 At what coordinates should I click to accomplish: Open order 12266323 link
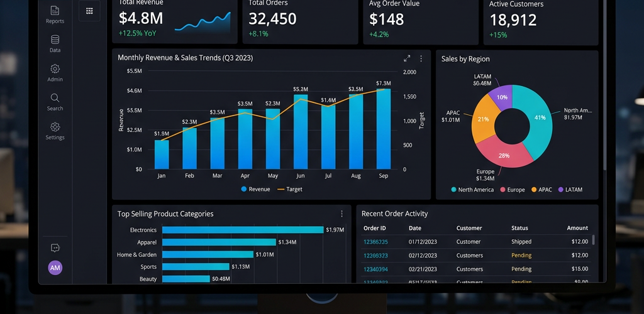coord(375,256)
